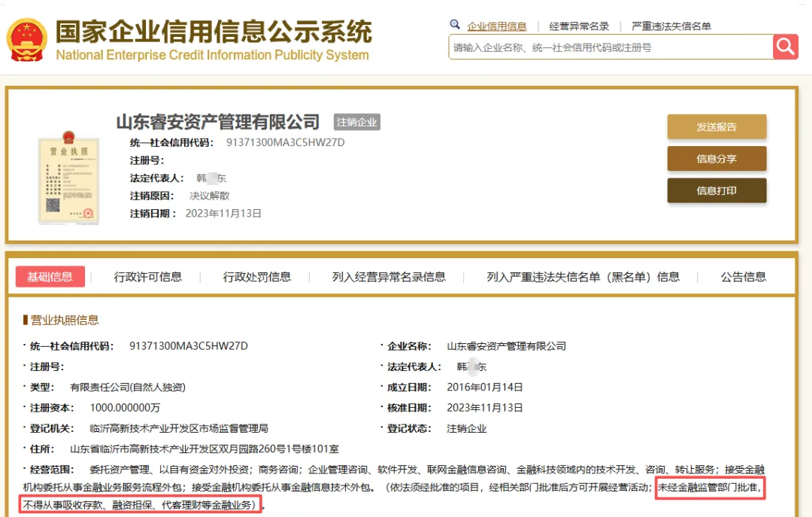Image resolution: width=812 pixels, height=517 pixels.
Task: Click the 类型 value 有限责任公司(自然人独资)
Action: click(128, 388)
